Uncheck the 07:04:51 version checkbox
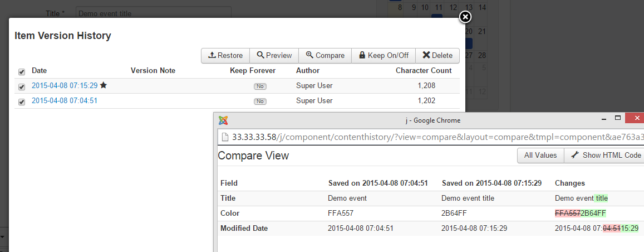This screenshot has width=644, height=252. point(22,101)
